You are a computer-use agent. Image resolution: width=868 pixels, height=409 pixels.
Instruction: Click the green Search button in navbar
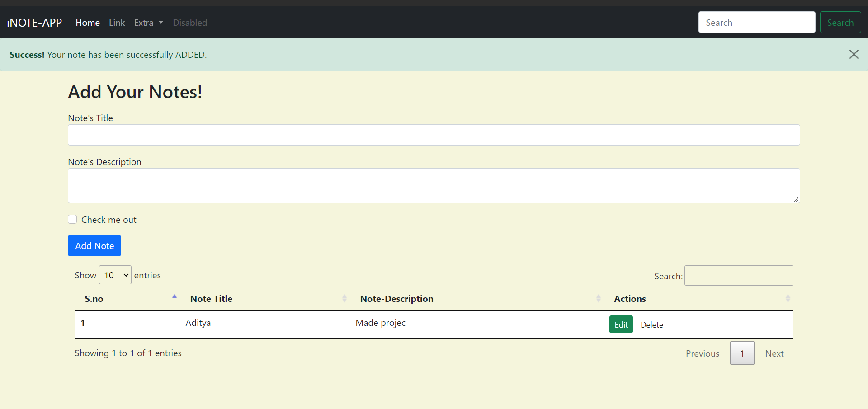click(x=840, y=22)
